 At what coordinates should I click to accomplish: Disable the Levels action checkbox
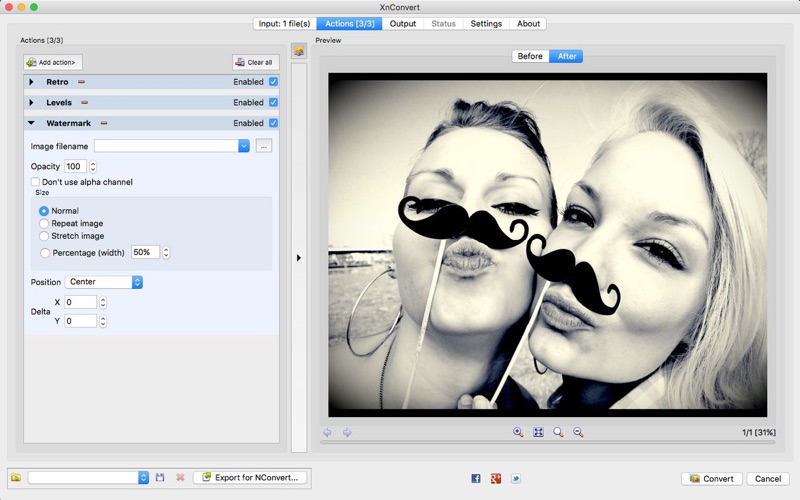point(273,102)
